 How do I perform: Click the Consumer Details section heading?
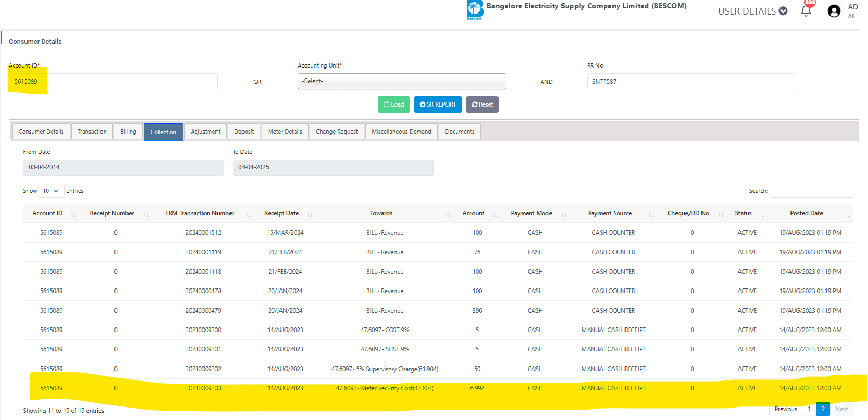point(35,42)
